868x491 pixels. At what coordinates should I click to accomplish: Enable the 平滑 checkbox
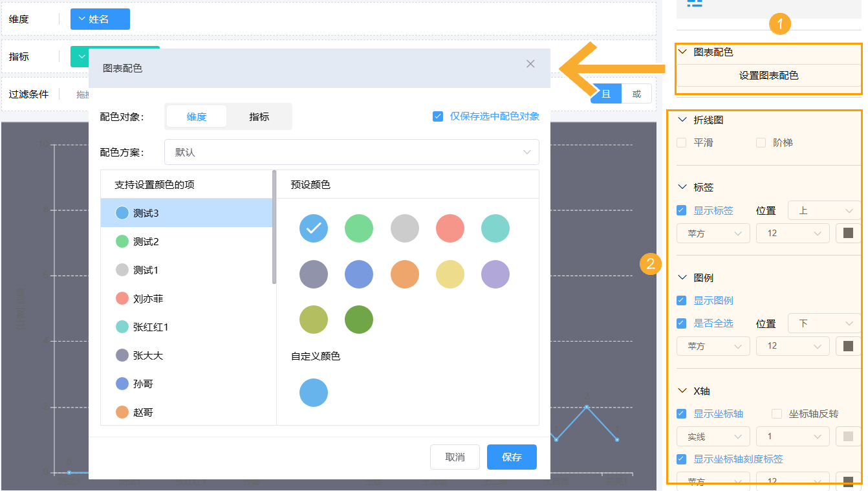click(x=682, y=143)
